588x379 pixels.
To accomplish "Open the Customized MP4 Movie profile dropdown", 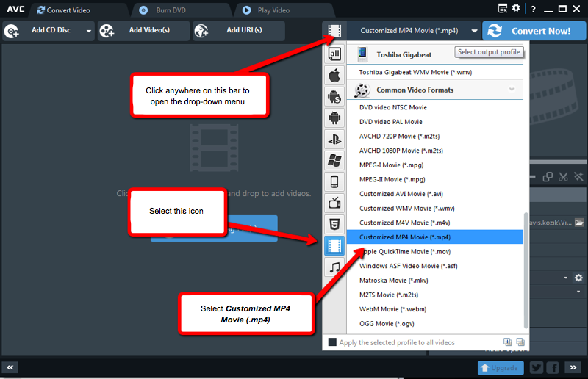I will (413, 31).
